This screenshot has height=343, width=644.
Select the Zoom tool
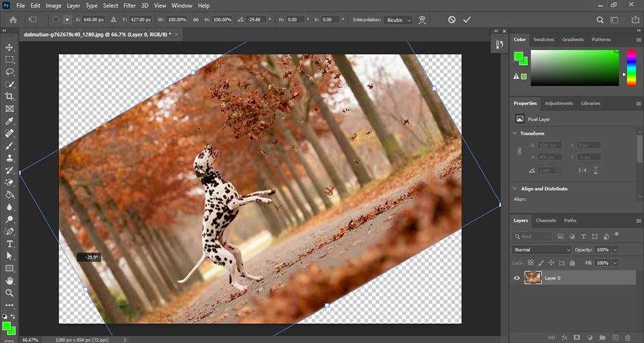(x=9, y=293)
